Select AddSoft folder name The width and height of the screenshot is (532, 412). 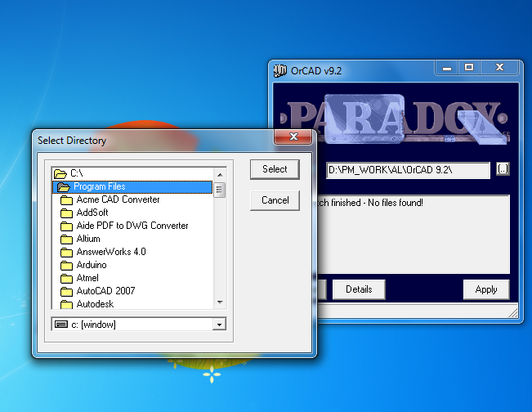click(92, 213)
